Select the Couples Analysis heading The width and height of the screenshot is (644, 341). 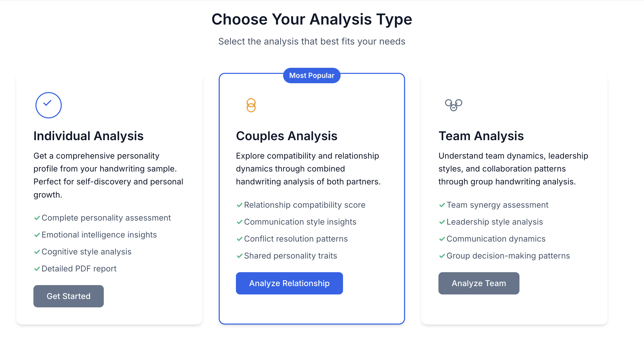pyautogui.click(x=287, y=136)
